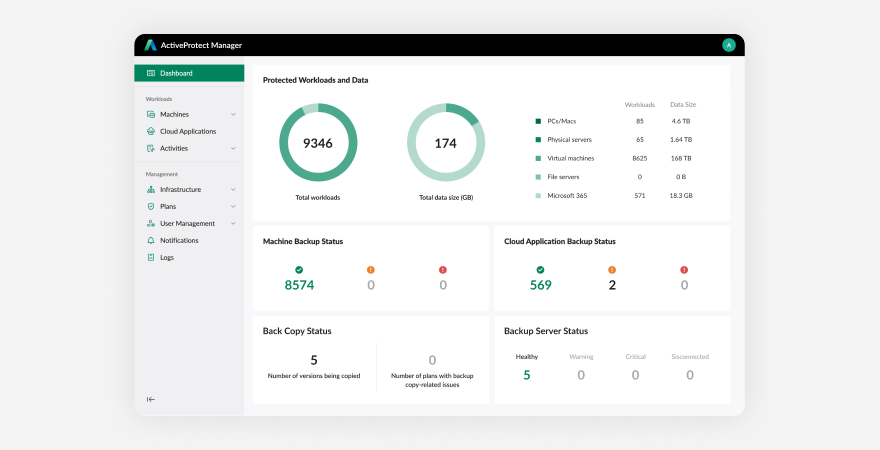The image size is (880, 450).
Task: Click red critical icon in Machine Backup Status
Action: pyautogui.click(x=443, y=269)
